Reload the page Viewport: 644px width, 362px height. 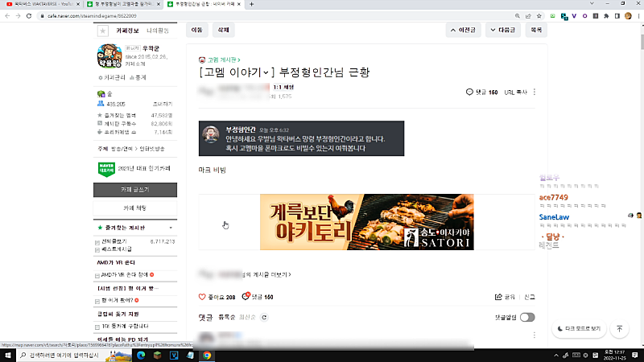[x=29, y=16]
